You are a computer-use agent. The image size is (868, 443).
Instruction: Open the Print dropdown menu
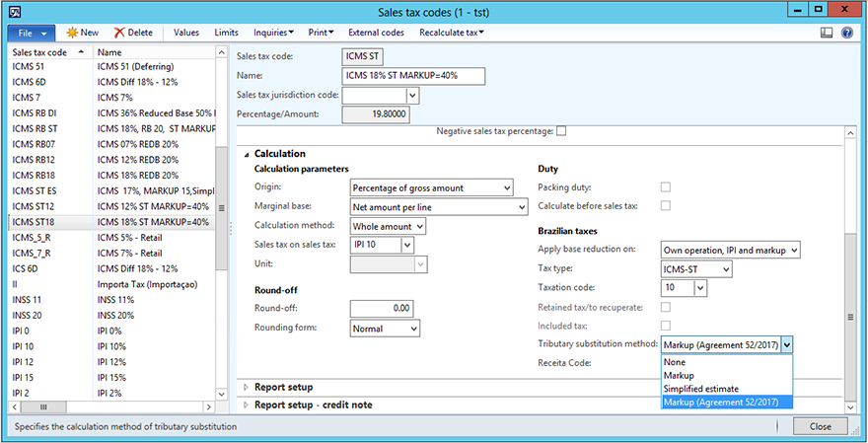[x=322, y=33]
